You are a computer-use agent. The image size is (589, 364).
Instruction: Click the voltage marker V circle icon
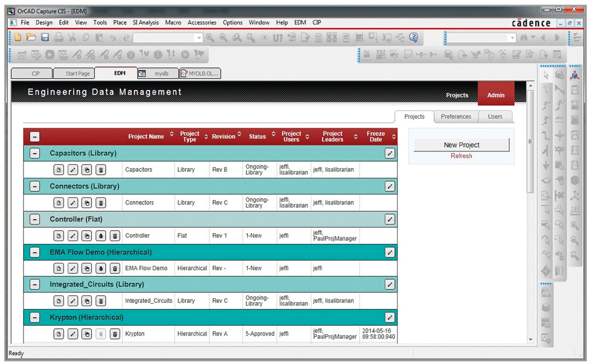pos(131,55)
